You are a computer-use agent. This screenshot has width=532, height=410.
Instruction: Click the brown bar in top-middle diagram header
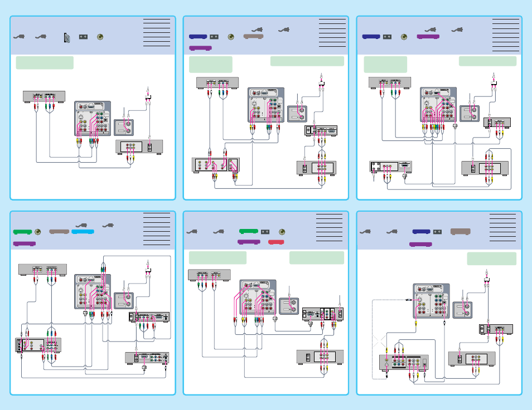pos(253,36)
